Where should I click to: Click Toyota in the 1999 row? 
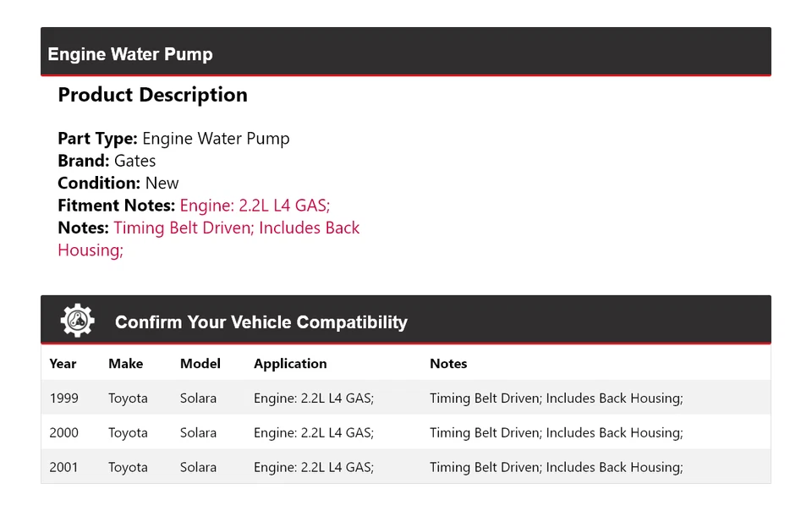coord(128,398)
